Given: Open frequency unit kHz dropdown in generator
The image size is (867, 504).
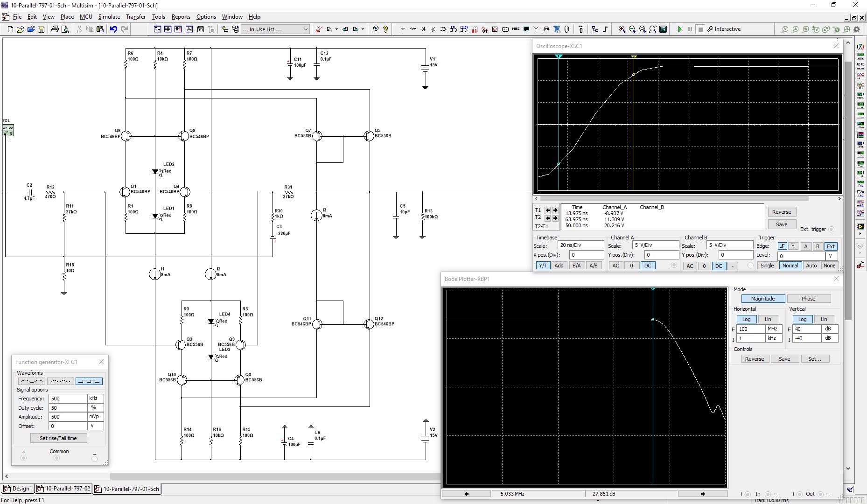Looking at the screenshot, I should tap(95, 399).
